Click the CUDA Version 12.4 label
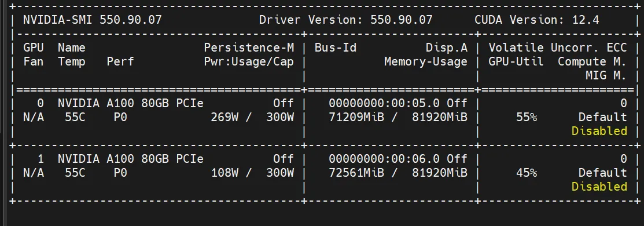Image resolution: width=644 pixels, height=226 pixels. pyautogui.click(x=537, y=20)
